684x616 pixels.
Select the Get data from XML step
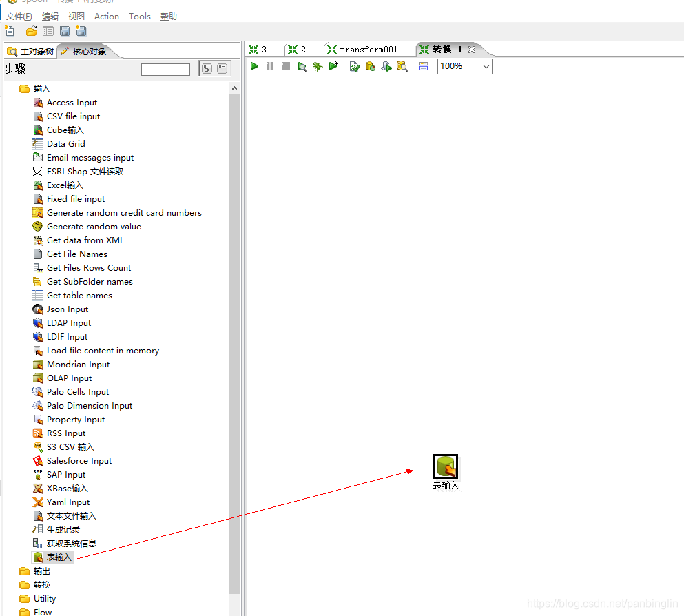pos(79,240)
